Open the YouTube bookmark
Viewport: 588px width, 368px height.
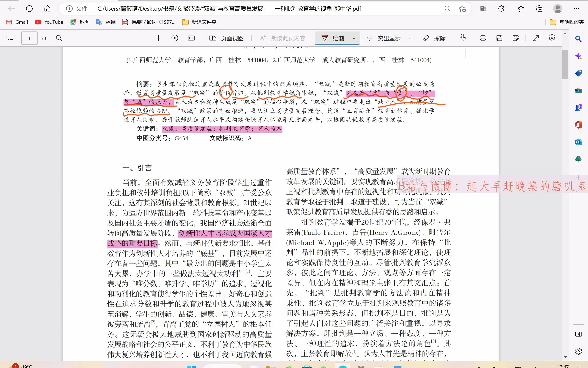[49, 22]
